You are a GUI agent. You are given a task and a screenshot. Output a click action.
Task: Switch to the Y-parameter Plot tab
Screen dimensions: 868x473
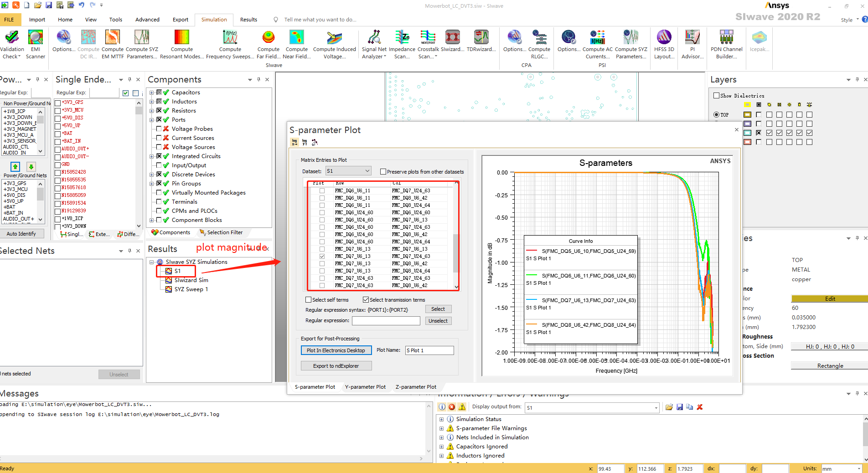pos(366,386)
